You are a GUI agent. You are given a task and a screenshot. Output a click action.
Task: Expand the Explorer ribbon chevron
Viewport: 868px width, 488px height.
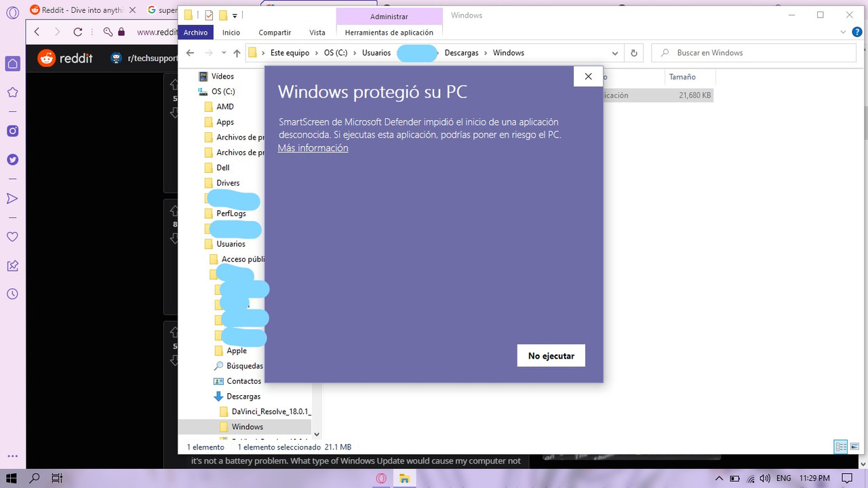pos(842,32)
